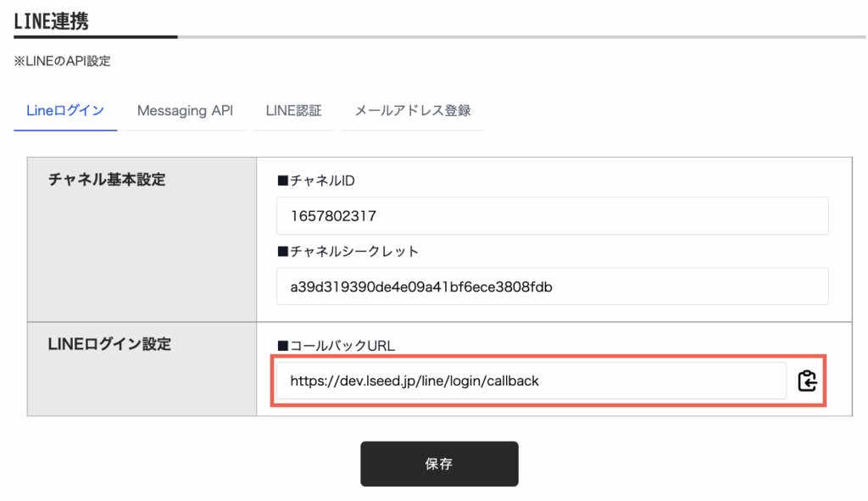
Task: Switch to the Lineログイン tab
Action: (x=65, y=110)
